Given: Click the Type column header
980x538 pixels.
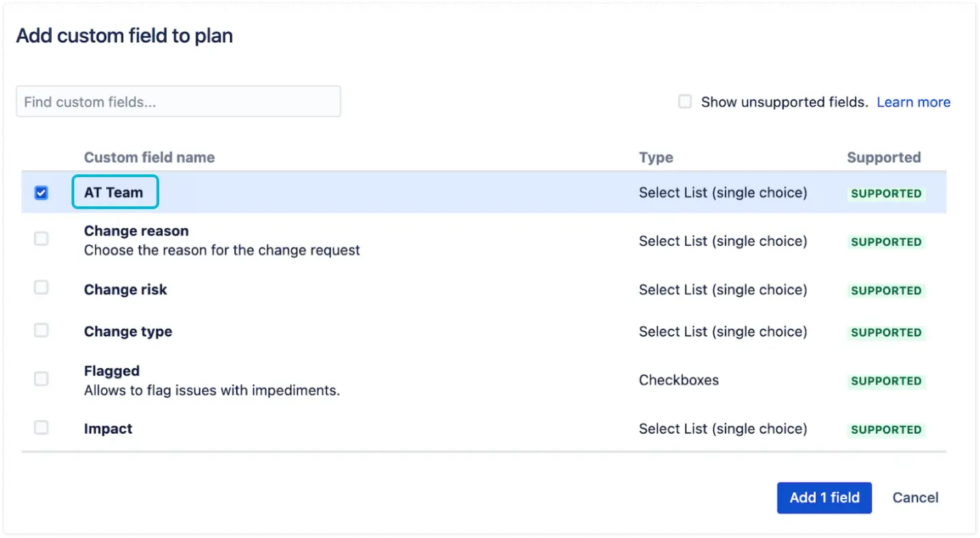Looking at the screenshot, I should (656, 157).
